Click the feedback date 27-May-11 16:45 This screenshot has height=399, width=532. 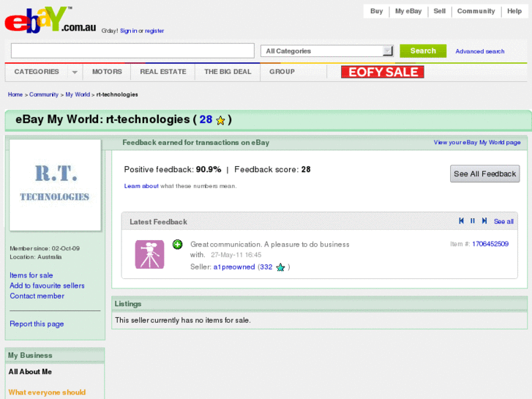[236, 255]
